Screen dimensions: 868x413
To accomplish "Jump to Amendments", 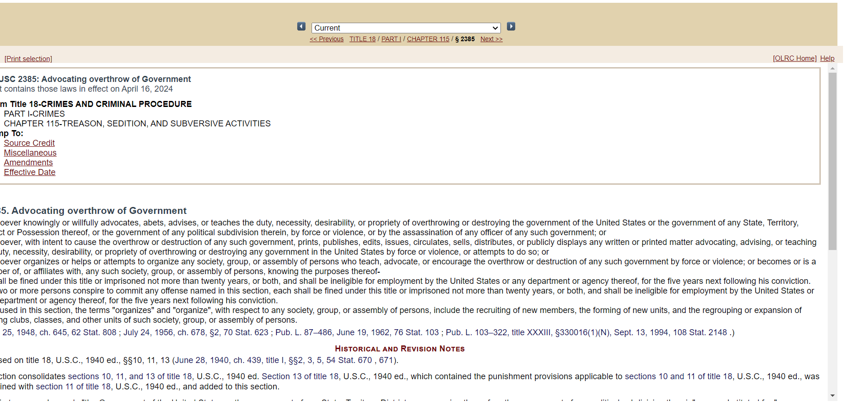I will (28, 163).
